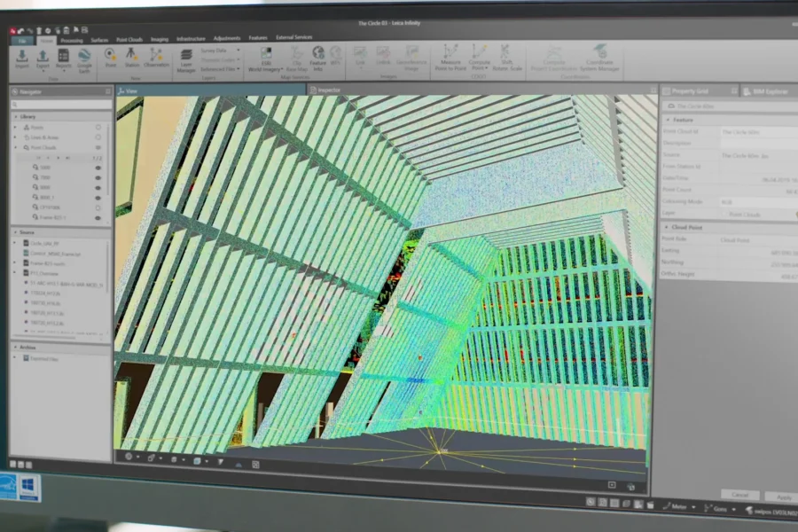Collapse the Archive section
This screenshot has height=532, width=798.
click(15, 348)
